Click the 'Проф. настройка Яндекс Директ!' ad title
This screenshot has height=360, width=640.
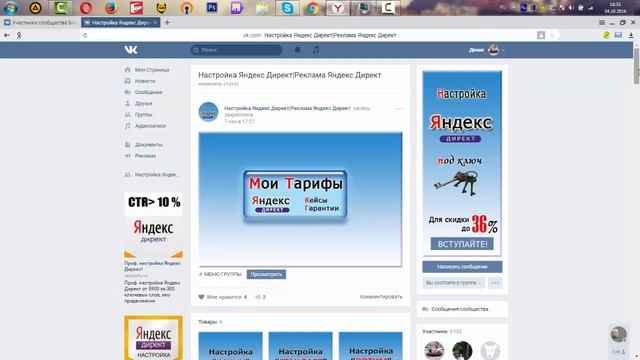click(x=152, y=266)
